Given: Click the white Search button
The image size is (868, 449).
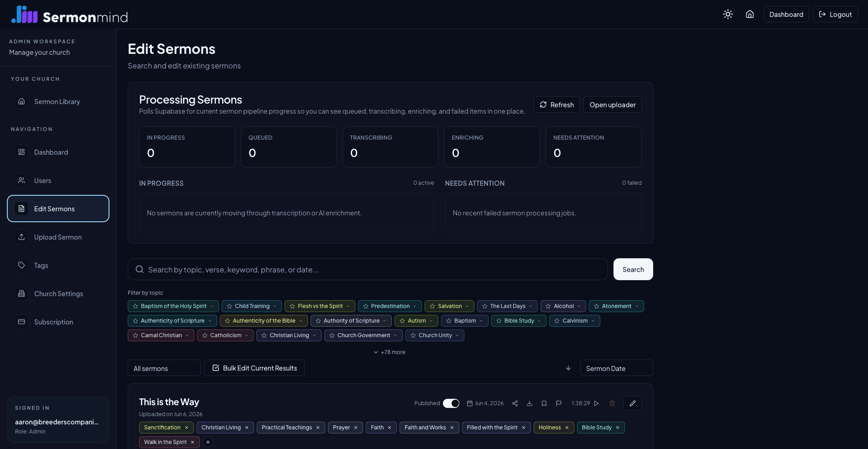Looking at the screenshot, I should point(633,269).
